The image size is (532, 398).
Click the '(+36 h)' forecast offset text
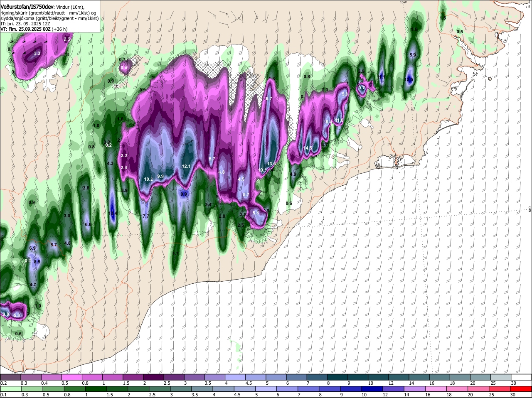(60, 29)
